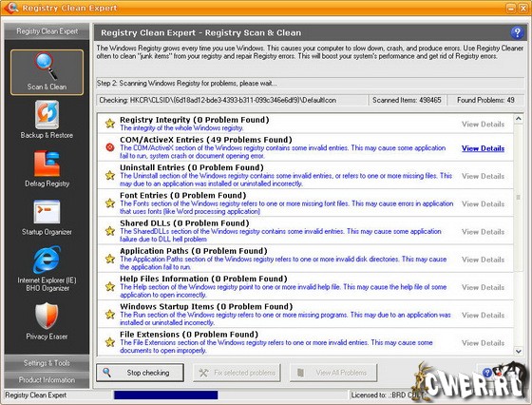
Task: Click the results list scroll down arrow
Action: (518, 351)
